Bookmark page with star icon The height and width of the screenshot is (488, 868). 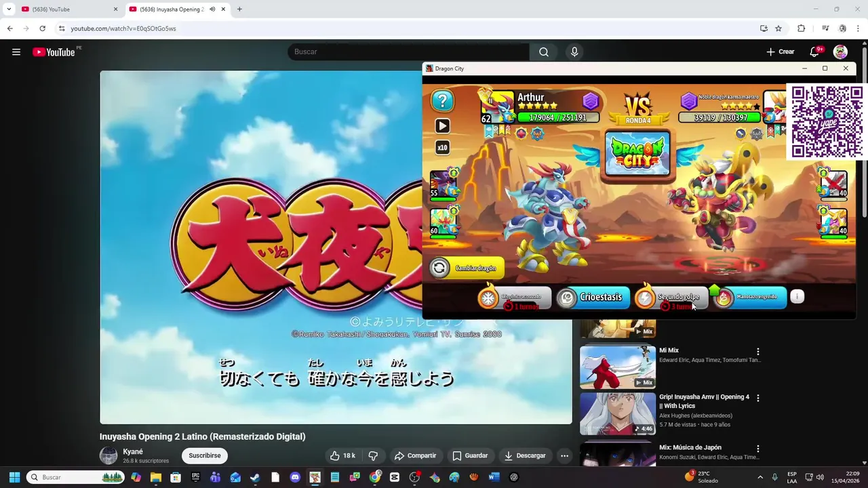click(778, 28)
